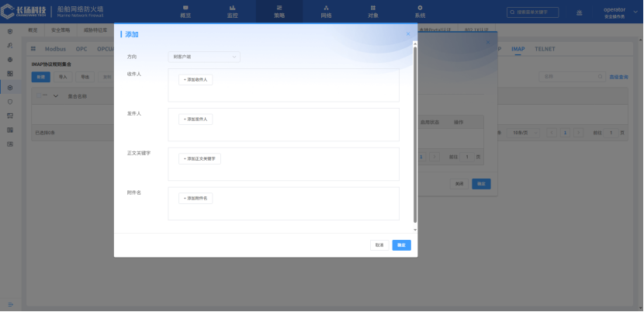Viewport: 644px width, 312px height.
Task: Click the dialog's vertical scrollbar
Action: tap(415, 132)
